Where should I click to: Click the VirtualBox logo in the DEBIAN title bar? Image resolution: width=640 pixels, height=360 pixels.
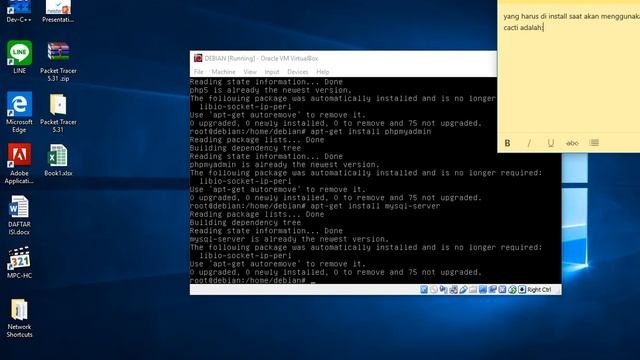tap(198, 58)
